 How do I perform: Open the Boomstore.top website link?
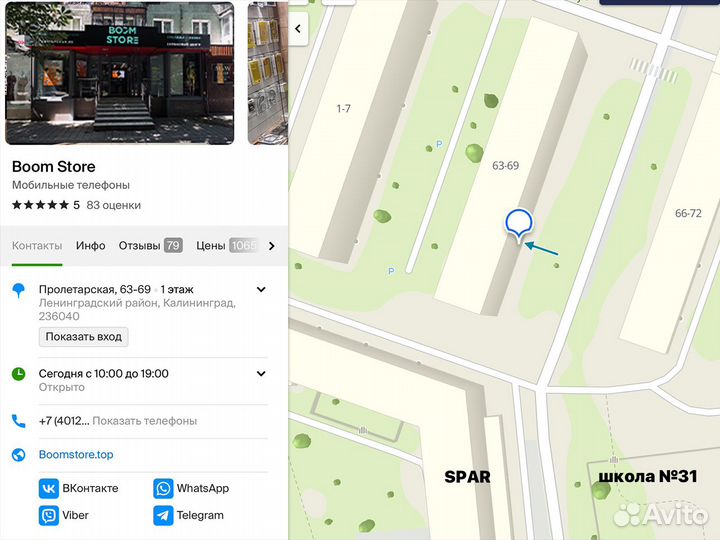pyautogui.click(x=76, y=455)
